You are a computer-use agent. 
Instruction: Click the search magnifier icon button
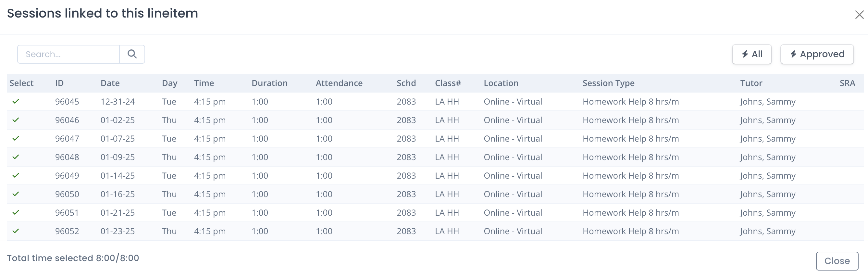[132, 54]
